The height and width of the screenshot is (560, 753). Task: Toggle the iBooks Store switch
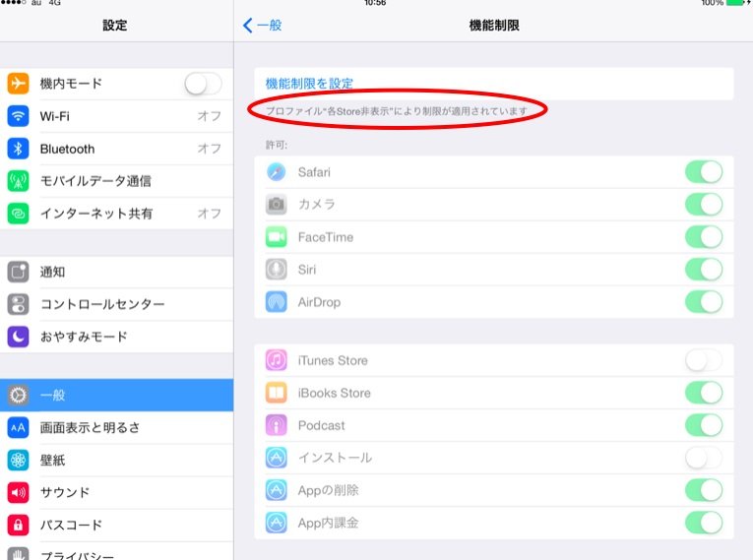pos(704,393)
